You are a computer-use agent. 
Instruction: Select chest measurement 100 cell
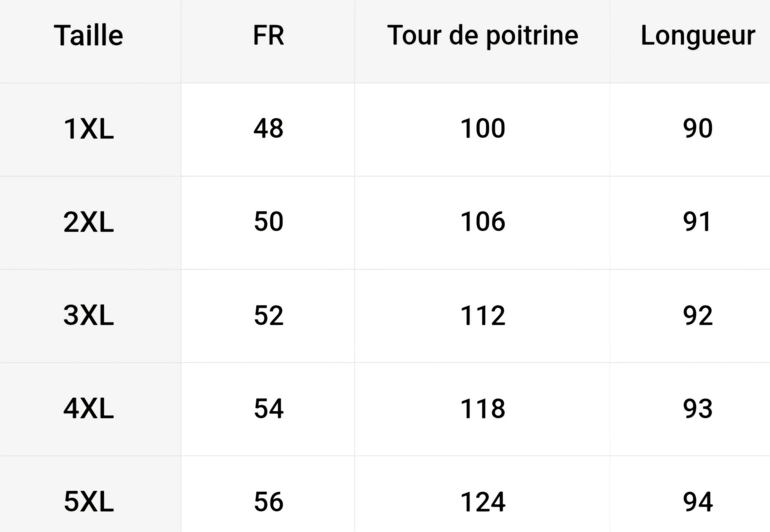click(x=482, y=129)
